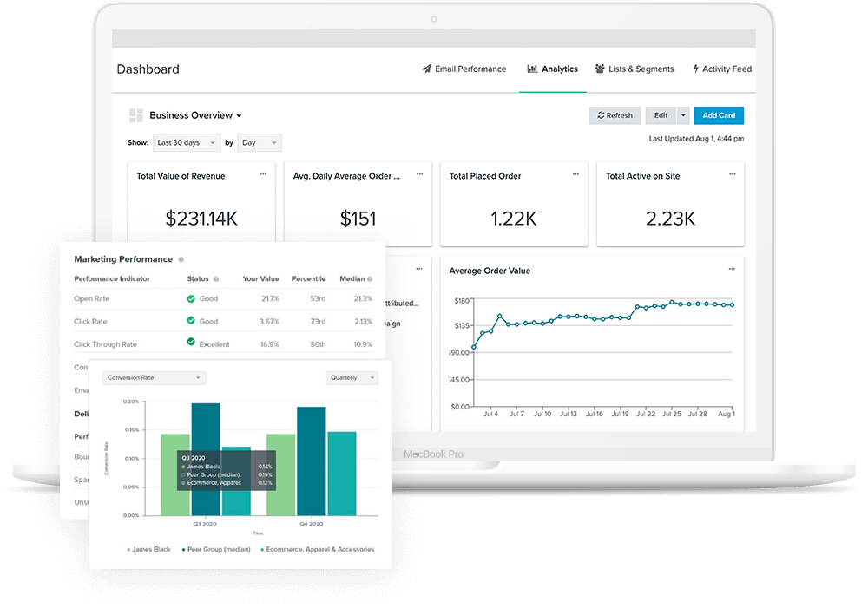Click the lightning bolt Activity Feed icon
Viewport: 868px width, 608px height.
click(696, 69)
